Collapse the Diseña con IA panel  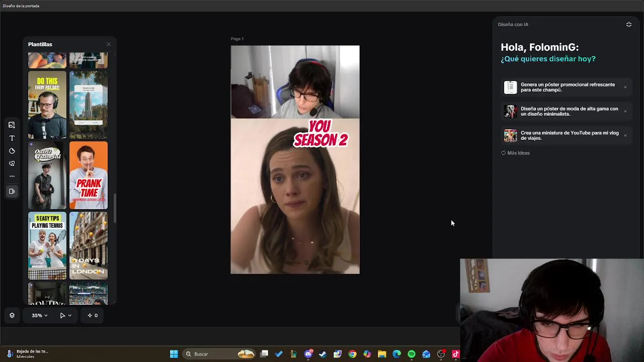coord(628,24)
